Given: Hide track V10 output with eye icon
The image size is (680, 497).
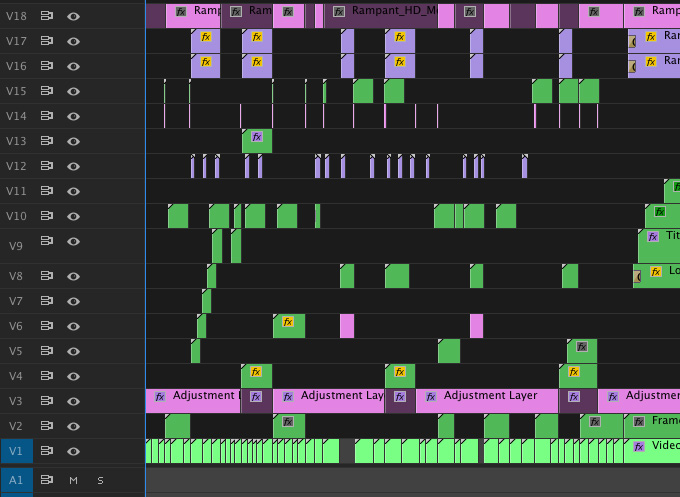Looking at the screenshot, I should [x=73, y=216].
